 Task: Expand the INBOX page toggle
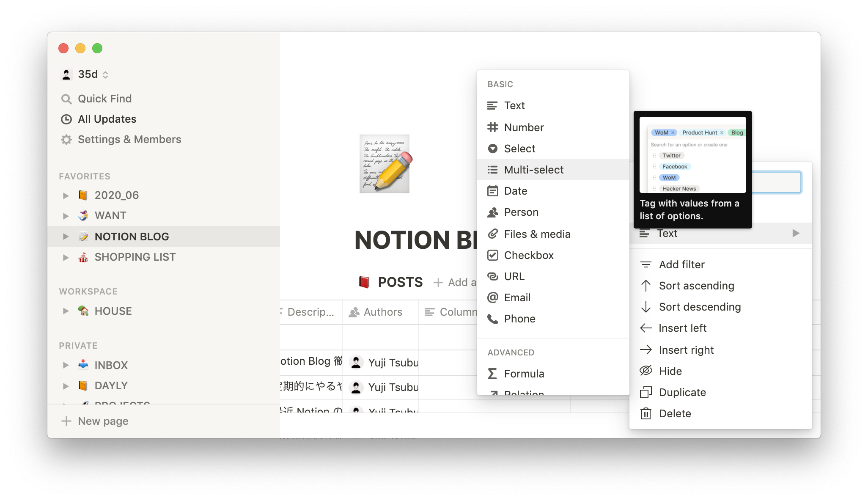66,365
